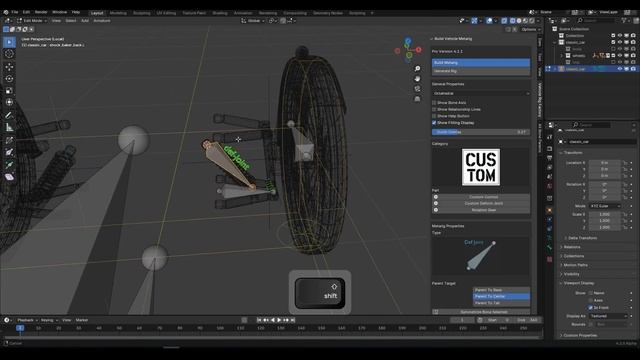The image size is (640, 360).
Task: Click the Generate Rig button
Action: click(481, 71)
